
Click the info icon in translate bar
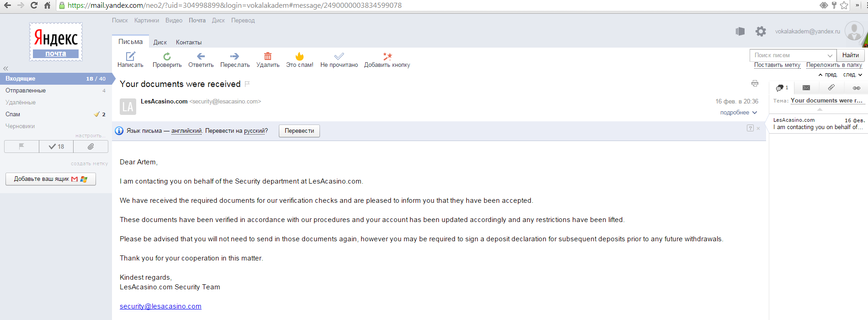[x=119, y=131]
